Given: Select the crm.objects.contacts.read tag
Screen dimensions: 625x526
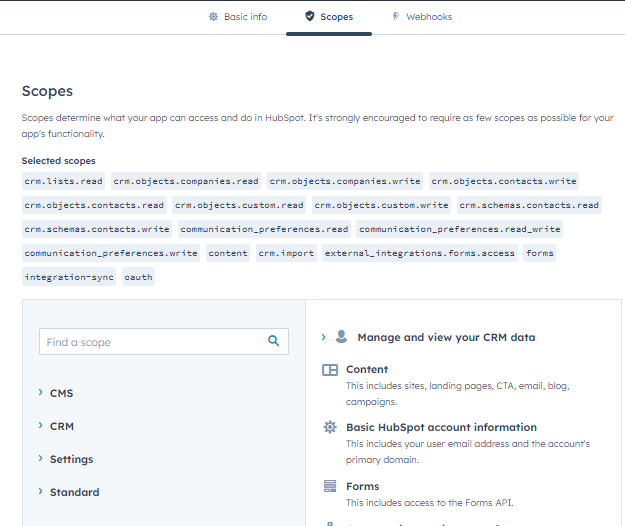Looking at the screenshot, I should 94,205.
